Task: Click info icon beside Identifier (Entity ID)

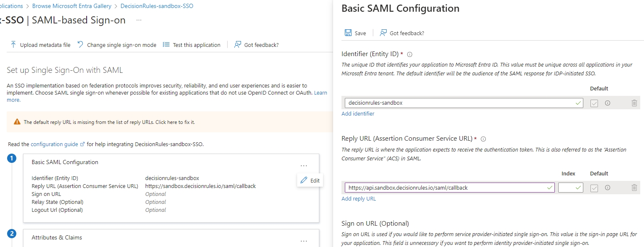Action: (x=410, y=54)
